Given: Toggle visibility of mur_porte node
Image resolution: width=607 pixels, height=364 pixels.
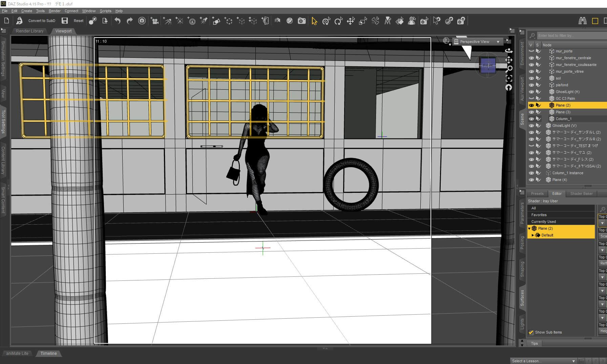Looking at the screenshot, I should (531, 51).
